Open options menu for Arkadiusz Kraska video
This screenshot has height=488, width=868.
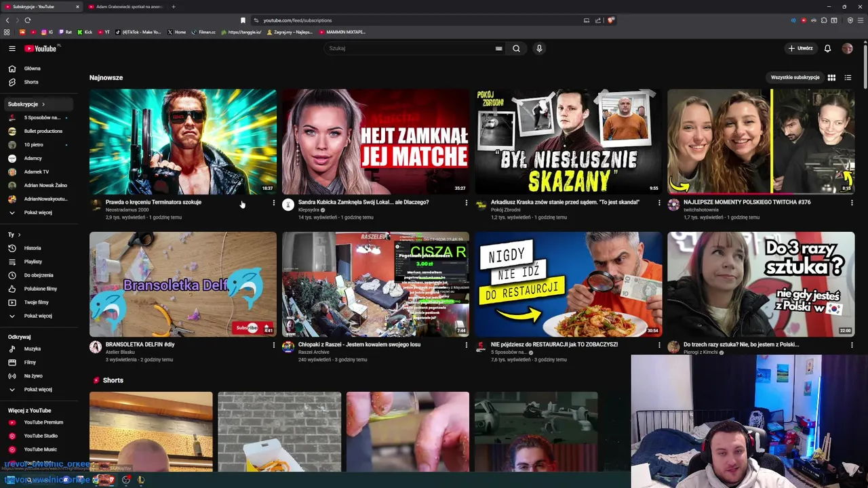pyautogui.click(x=658, y=203)
